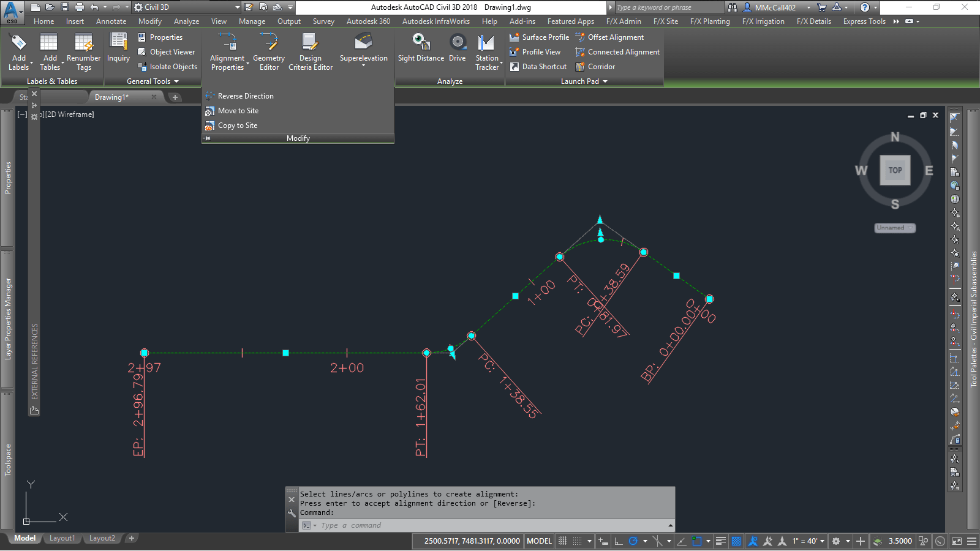Open the Undo history dropdown arrow
980x551 pixels.
click(x=105, y=7)
